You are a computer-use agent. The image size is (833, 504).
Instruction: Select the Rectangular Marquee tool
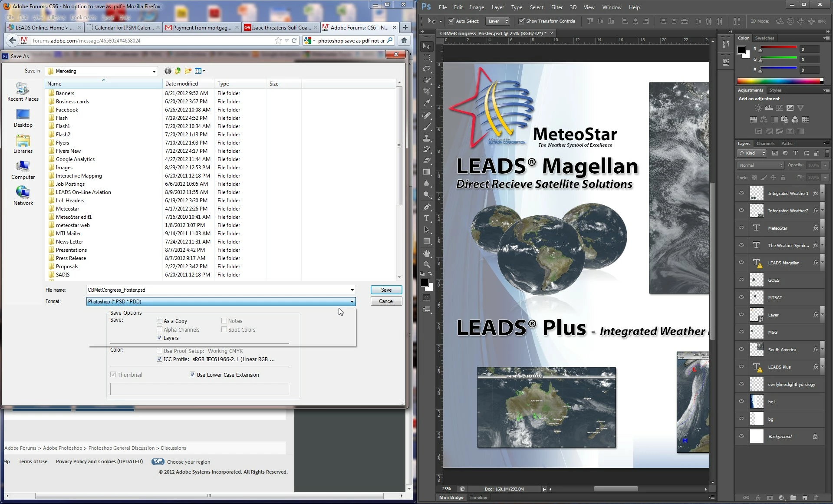427,57
